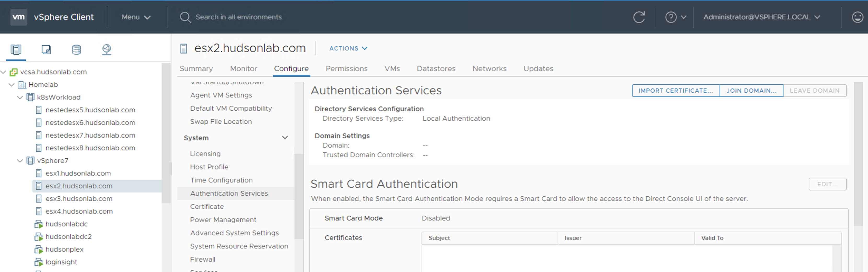Open Power Management settings

coord(223,220)
